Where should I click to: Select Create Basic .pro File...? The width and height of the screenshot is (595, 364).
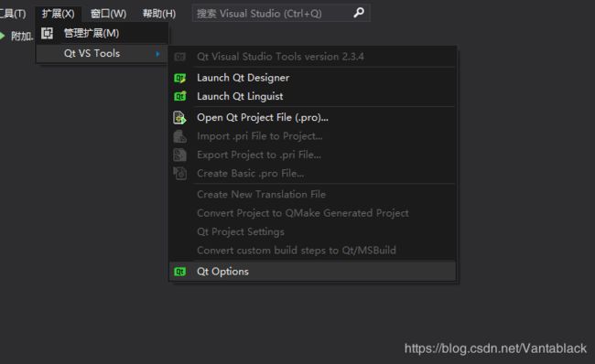(x=312, y=173)
